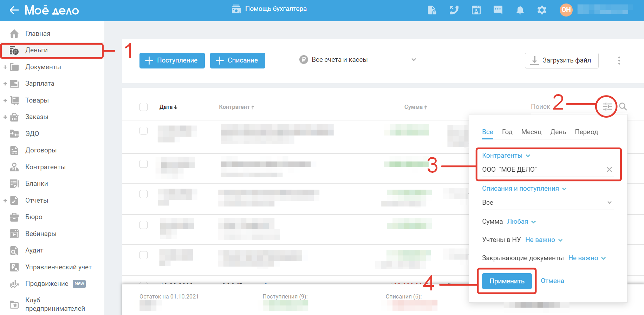Open the chat messages icon in header
Screen dimensions: 644x315
point(498,10)
